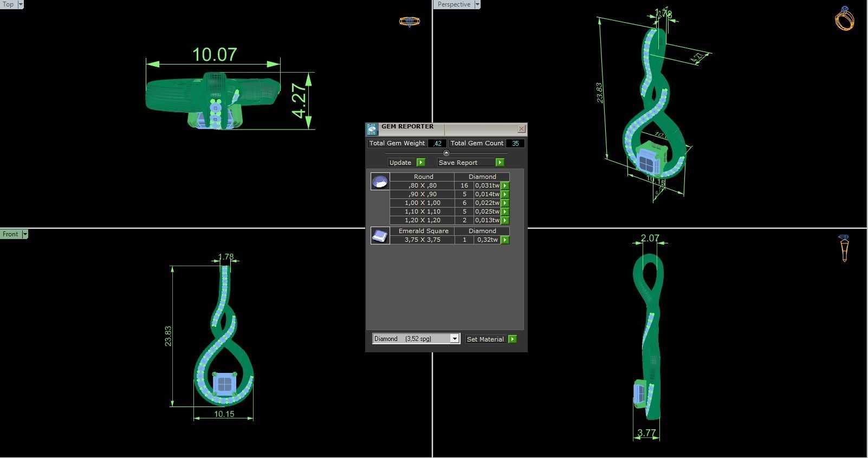Screen dimensions: 868x458
Task: Select the emerald square gem thumbnail
Action: pyautogui.click(x=380, y=236)
